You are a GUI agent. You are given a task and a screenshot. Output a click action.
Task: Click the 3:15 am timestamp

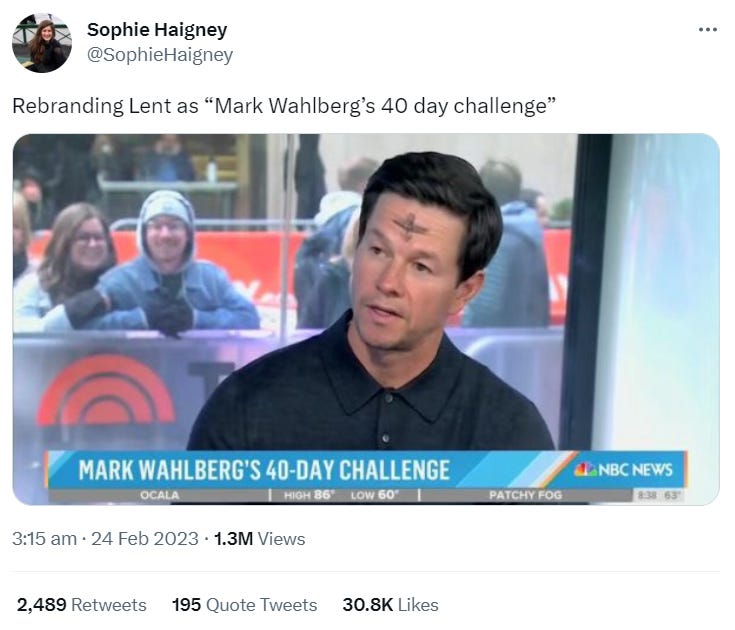point(45,539)
